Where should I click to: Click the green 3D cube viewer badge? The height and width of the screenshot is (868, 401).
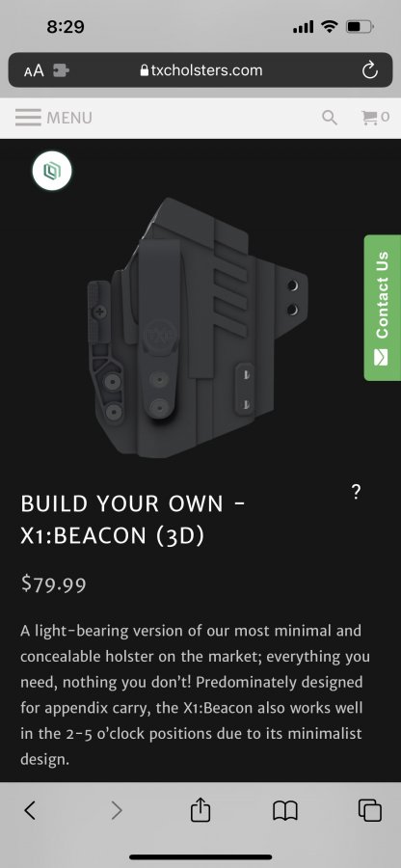click(52, 171)
